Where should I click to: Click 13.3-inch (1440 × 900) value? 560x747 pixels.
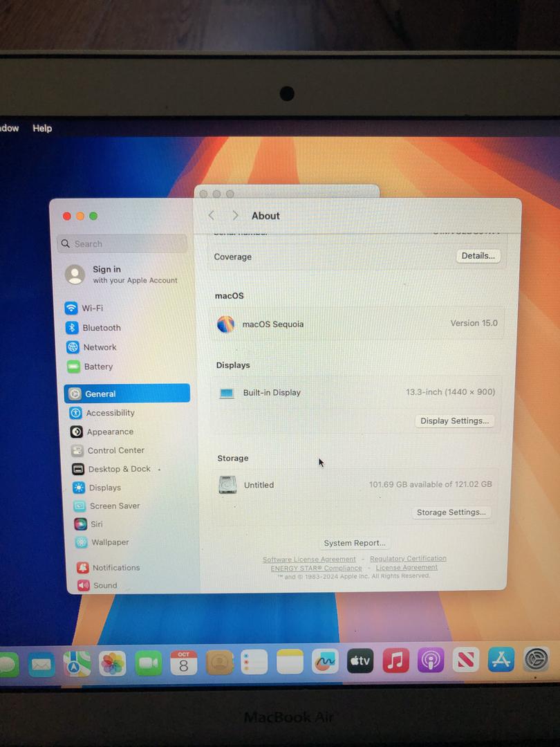451,392
